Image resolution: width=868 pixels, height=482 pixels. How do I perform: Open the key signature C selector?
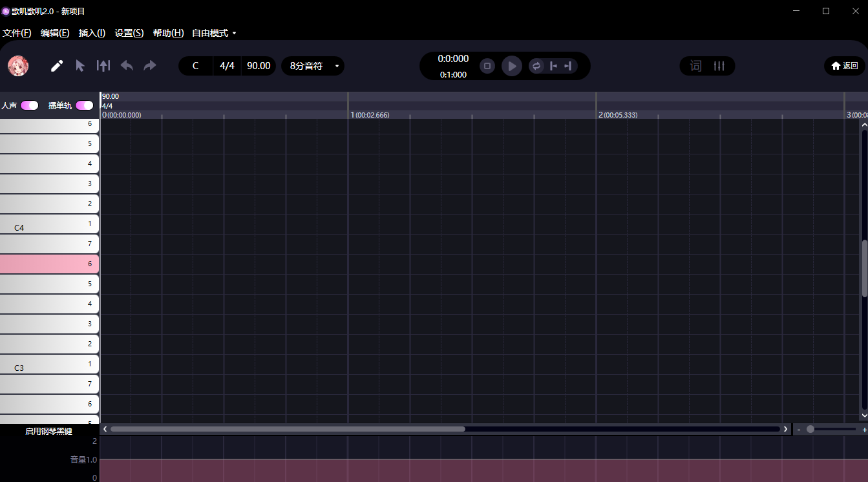click(195, 66)
